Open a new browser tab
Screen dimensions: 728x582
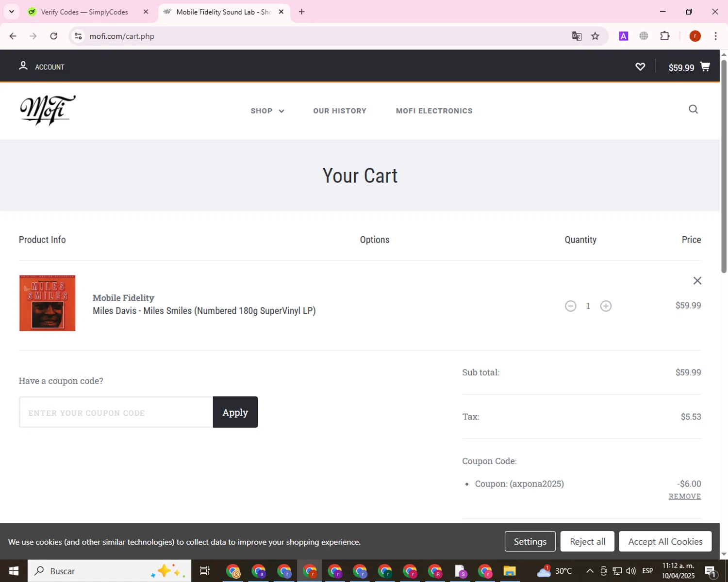point(301,12)
